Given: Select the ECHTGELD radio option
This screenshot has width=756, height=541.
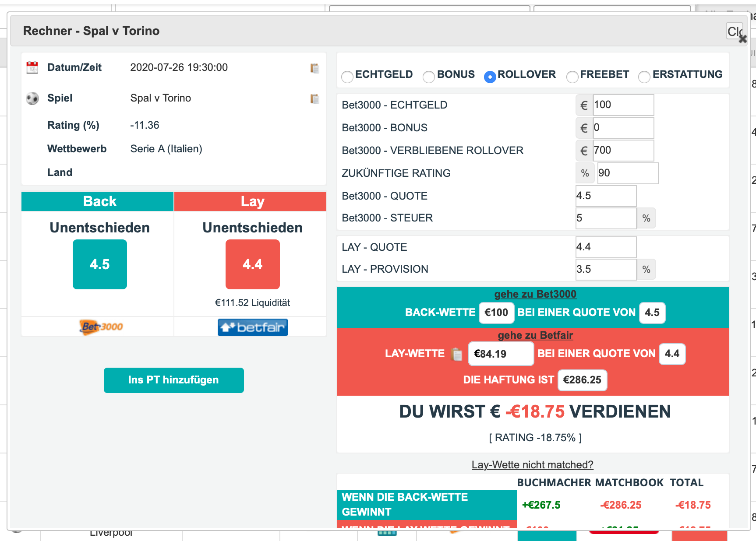Looking at the screenshot, I should point(347,77).
